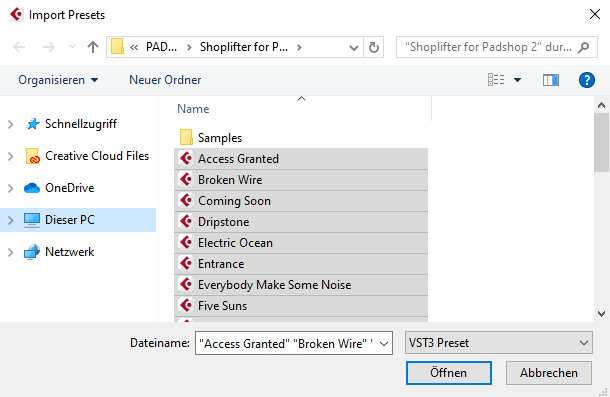Image resolution: width=610 pixels, height=397 pixels.
Task: Click the Öffnen button
Action: (449, 373)
